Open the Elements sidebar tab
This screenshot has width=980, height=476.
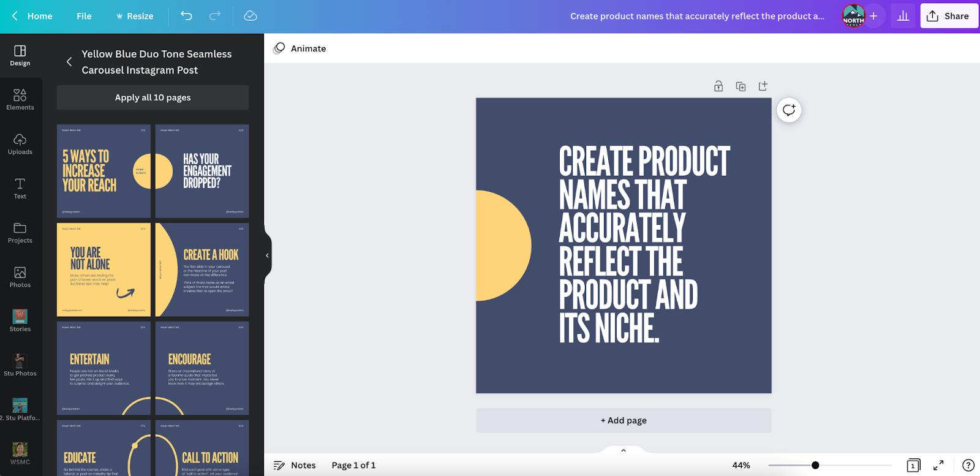coord(20,100)
